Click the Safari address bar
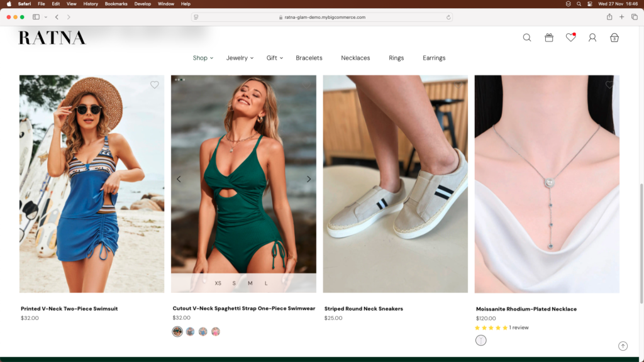Image resolution: width=644 pixels, height=362 pixels. click(x=322, y=17)
